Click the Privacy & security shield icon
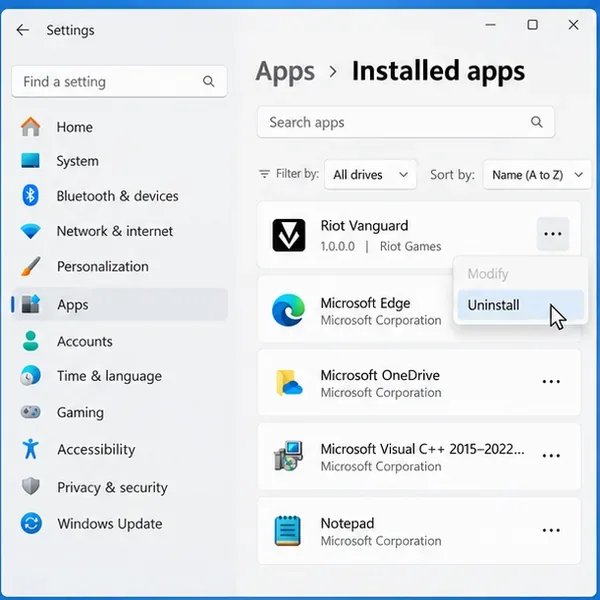The width and height of the screenshot is (600, 600). point(31,486)
